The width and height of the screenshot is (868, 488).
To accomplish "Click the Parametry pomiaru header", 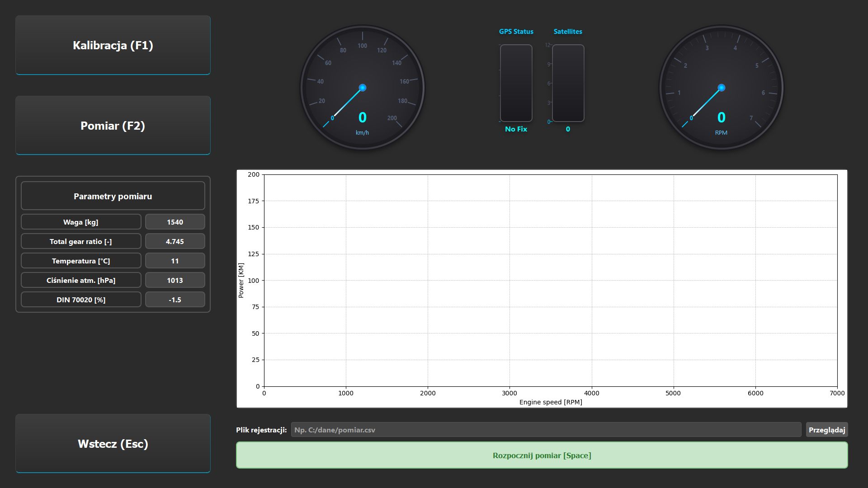I will (x=113, y=196).
